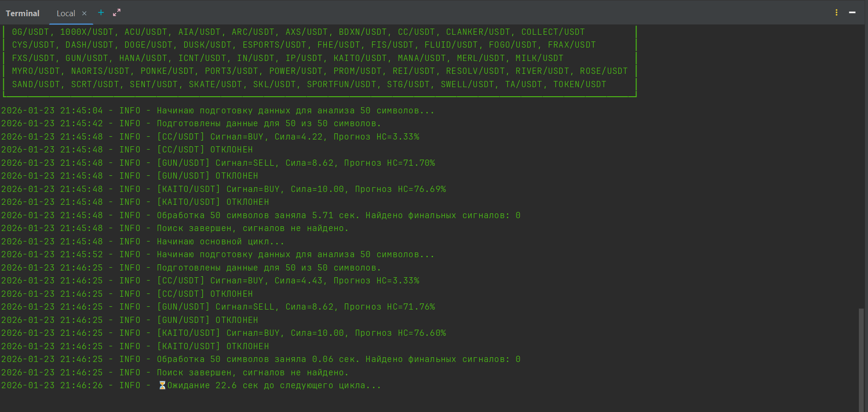Click the CLANKER/USDT symbol in the top row

tap(478, 32)
